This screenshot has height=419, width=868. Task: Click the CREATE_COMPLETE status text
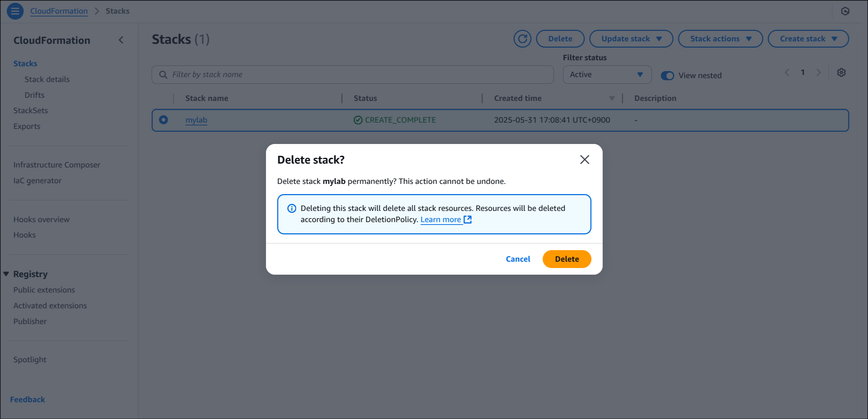[x=401, y=120]
